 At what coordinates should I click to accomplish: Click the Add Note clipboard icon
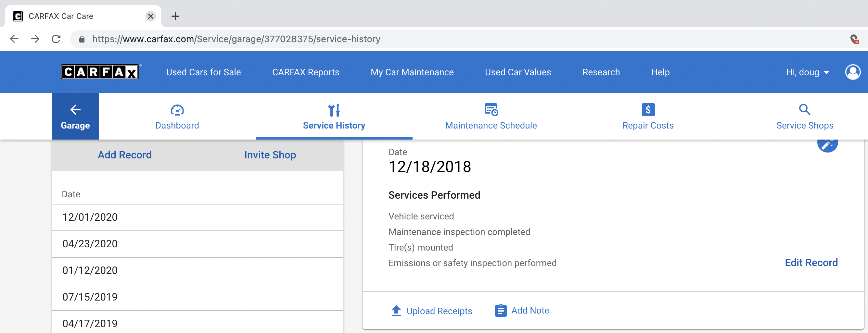pos(501,310)
